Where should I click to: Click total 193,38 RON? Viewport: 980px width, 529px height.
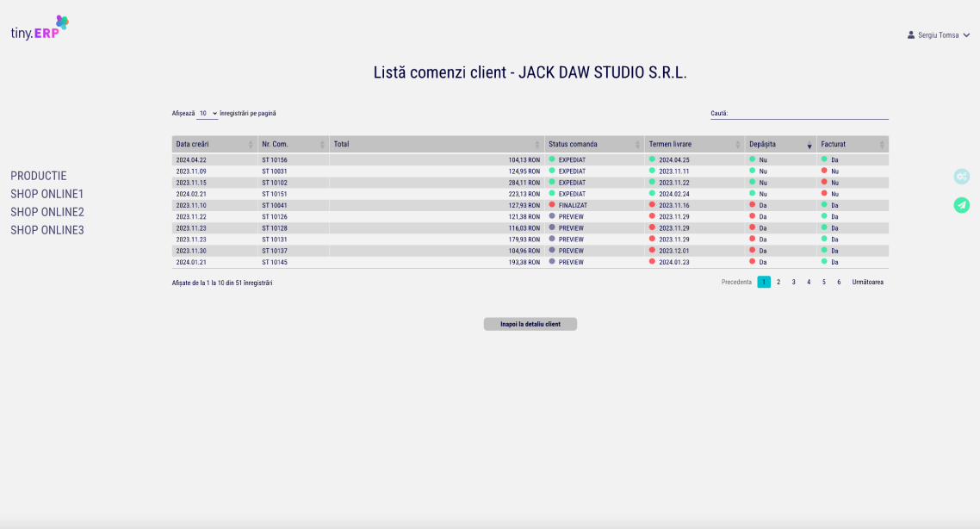pyautogui.click(x=524, y=262)
